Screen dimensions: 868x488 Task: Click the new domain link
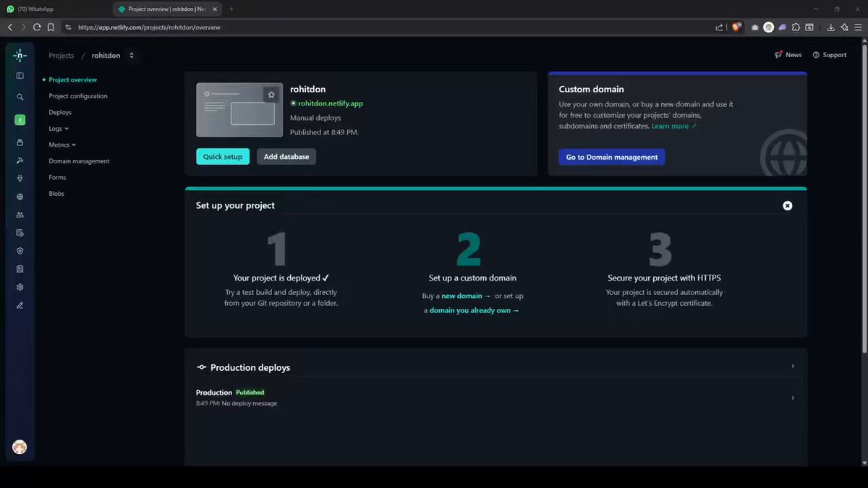click(466, 296)
